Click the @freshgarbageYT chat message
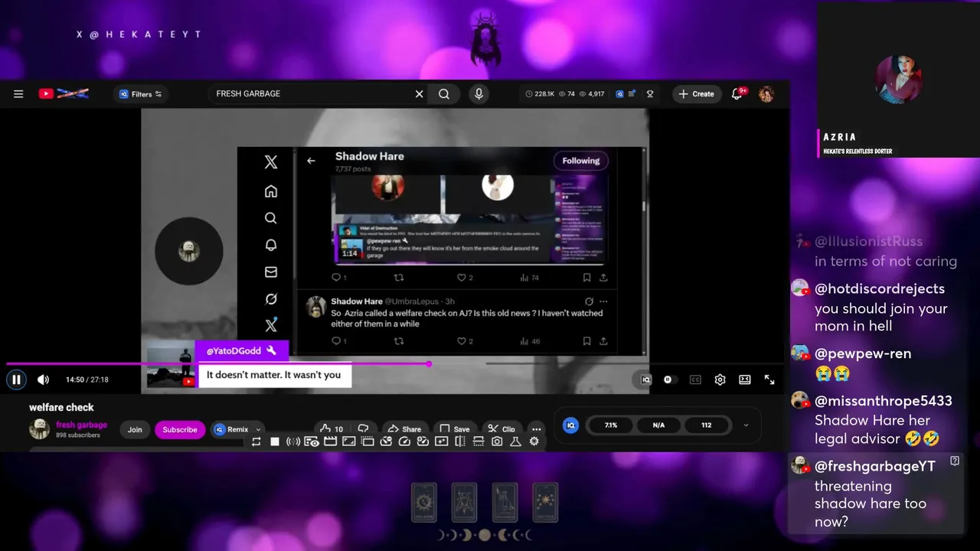The width and height of the screenshot is (980, 551). (875, 494)
